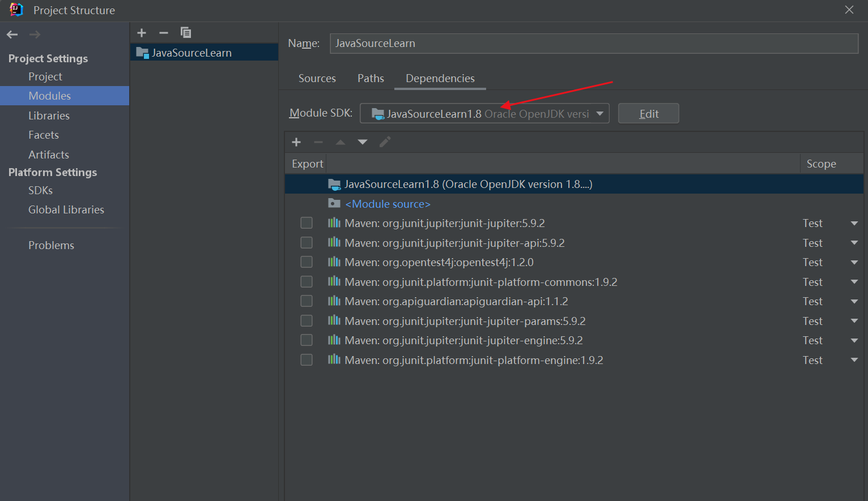The image size is (868, 501).
Task: Click the JavaSourceLearn module folder icon in list
Action: coord(142,53)
